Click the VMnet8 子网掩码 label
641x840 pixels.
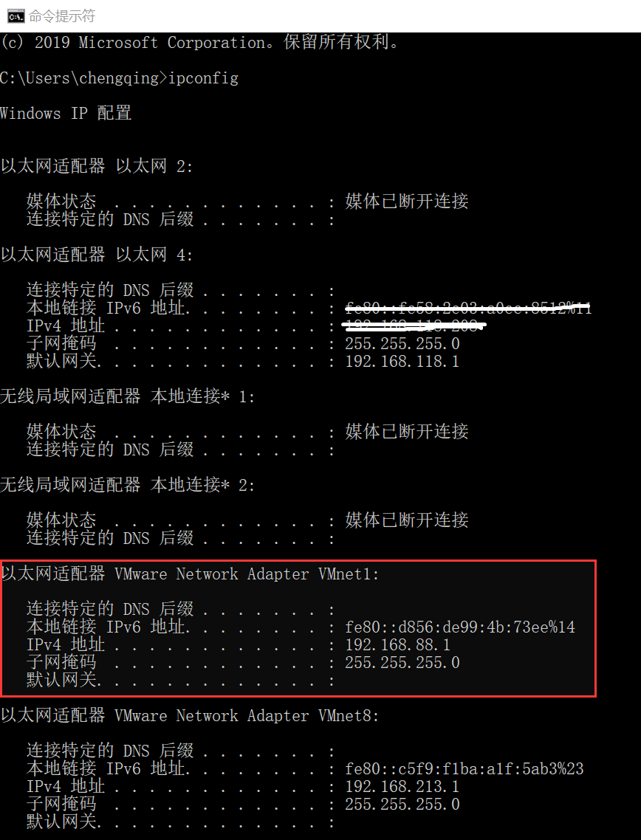tap(61, 804)
